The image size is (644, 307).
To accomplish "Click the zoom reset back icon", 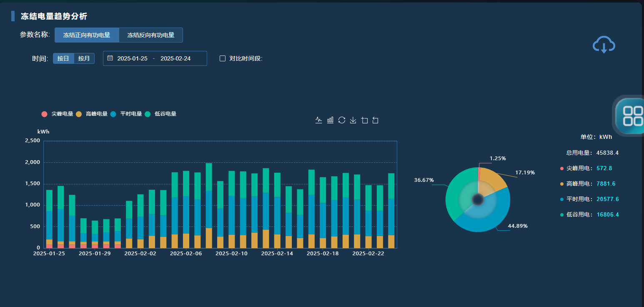I will point(375,120).
